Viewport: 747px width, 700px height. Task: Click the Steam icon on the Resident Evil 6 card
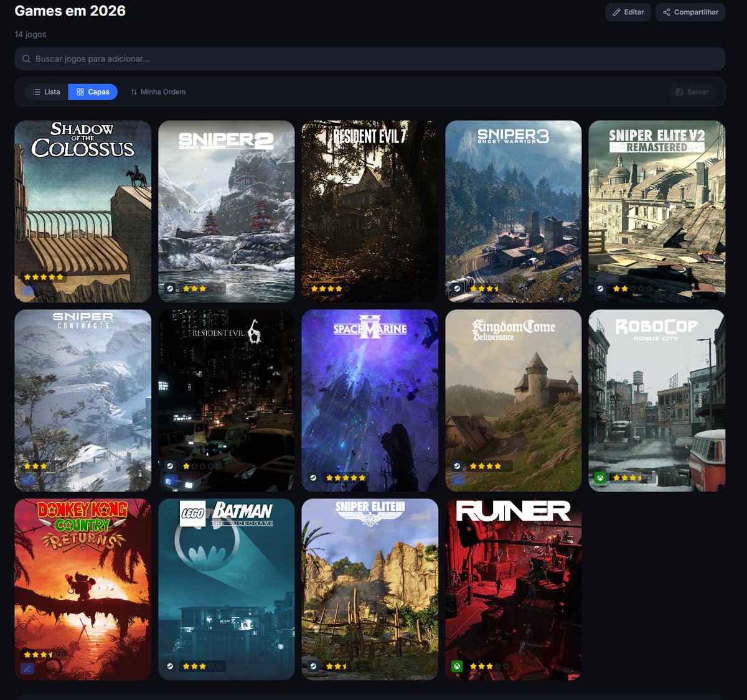tap(170, 466)
